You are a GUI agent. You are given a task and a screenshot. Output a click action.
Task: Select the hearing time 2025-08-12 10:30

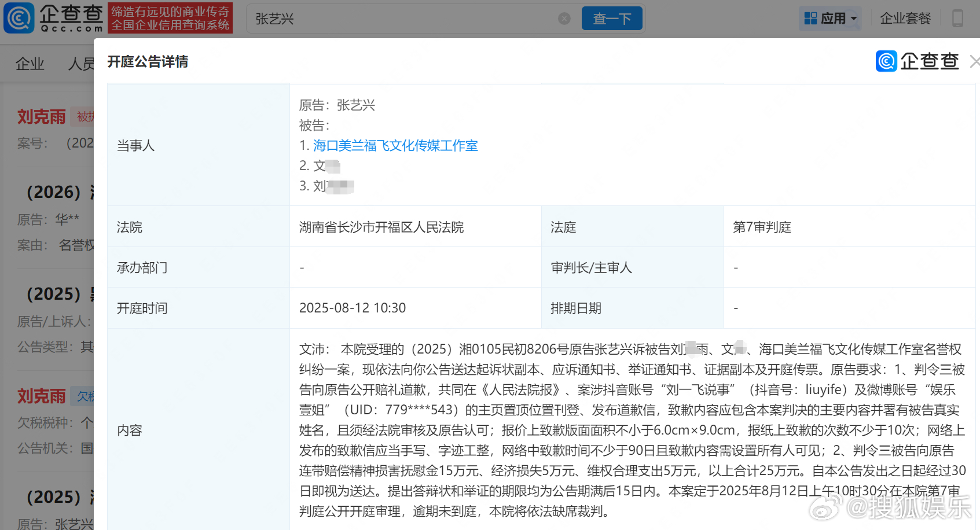353,308
